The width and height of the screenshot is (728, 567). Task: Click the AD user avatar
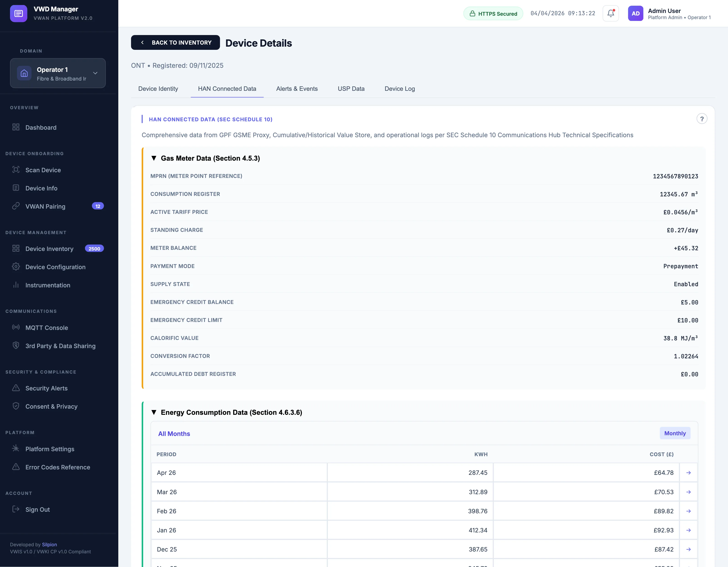click(635, 14)
